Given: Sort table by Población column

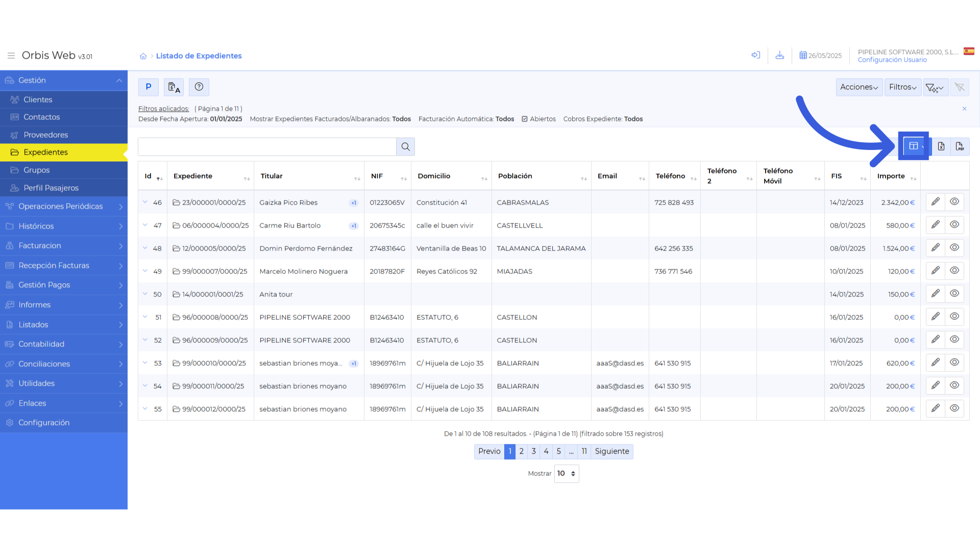Looking at the screenshot, I should pyautogui.click(x=542, y=176).
